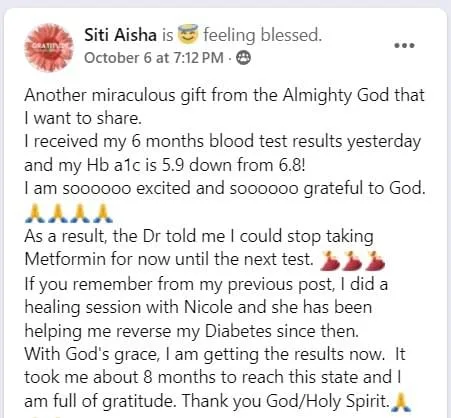Image resolution: width=451 pixels, height=418 pixels.
Task: Click the middle dancing woman emoji
Action: [352, 260]
